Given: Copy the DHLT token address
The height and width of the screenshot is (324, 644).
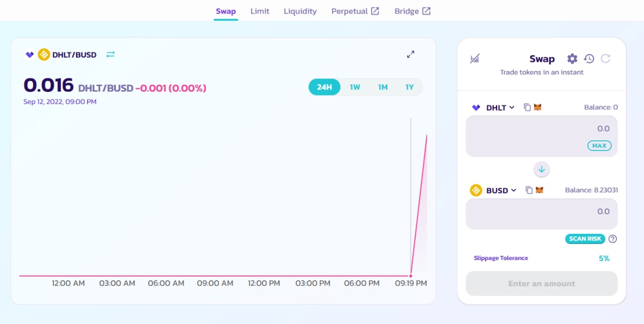Looking at the screenshot, I should pyautogui.click(x=527, y=107).
